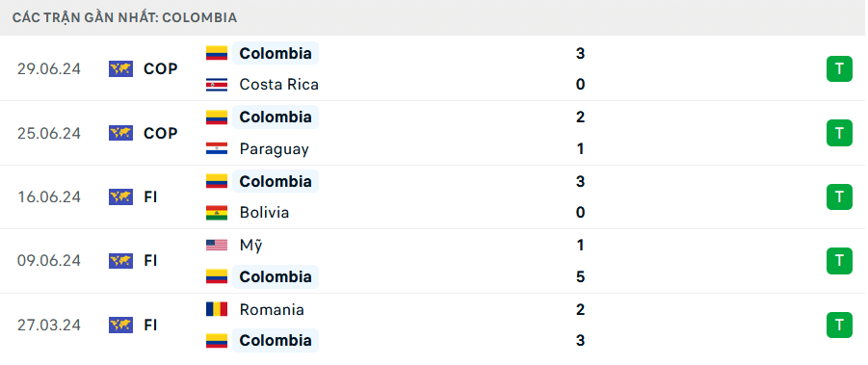Click world map icon for 16.06.24 match
Screen dimensions: 868x365
tap(120, 196)
